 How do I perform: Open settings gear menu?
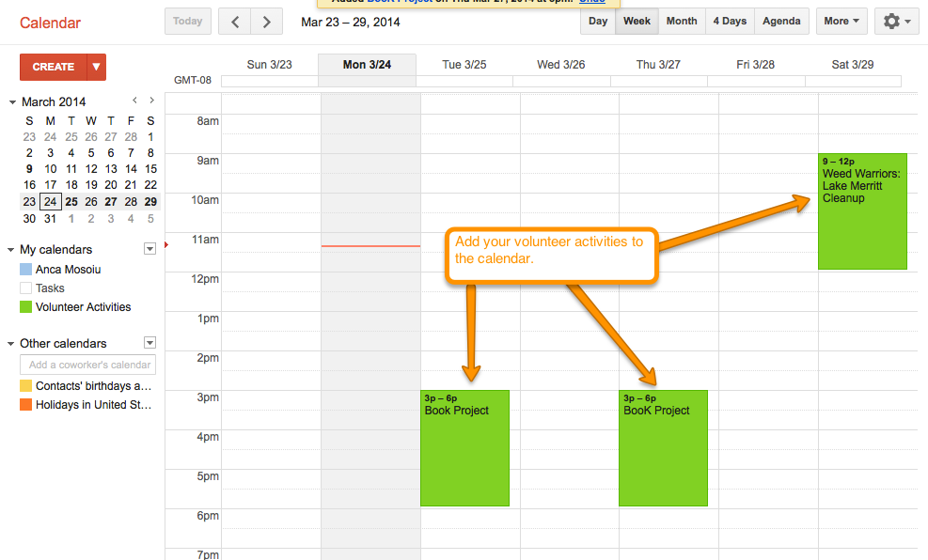[897, 22]
